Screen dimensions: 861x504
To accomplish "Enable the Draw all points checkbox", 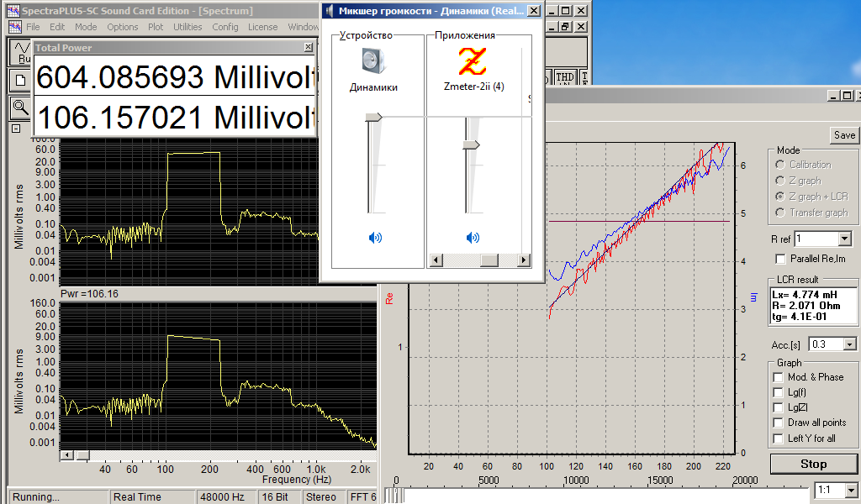I will [778, 423].
